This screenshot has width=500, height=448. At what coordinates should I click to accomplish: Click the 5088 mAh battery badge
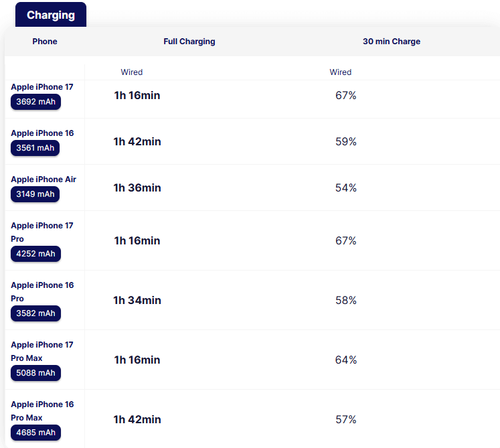tap(35, 373)
